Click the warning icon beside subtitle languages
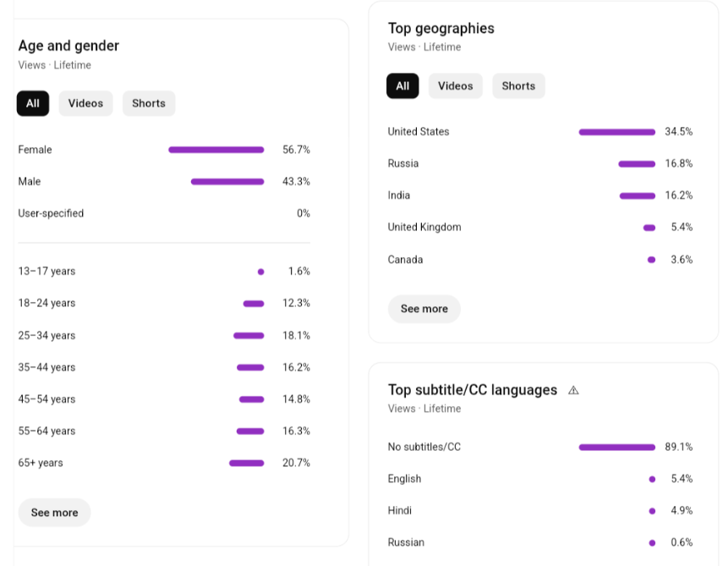The height and width of the screenshot is (566, 728). tap(573, 390)
